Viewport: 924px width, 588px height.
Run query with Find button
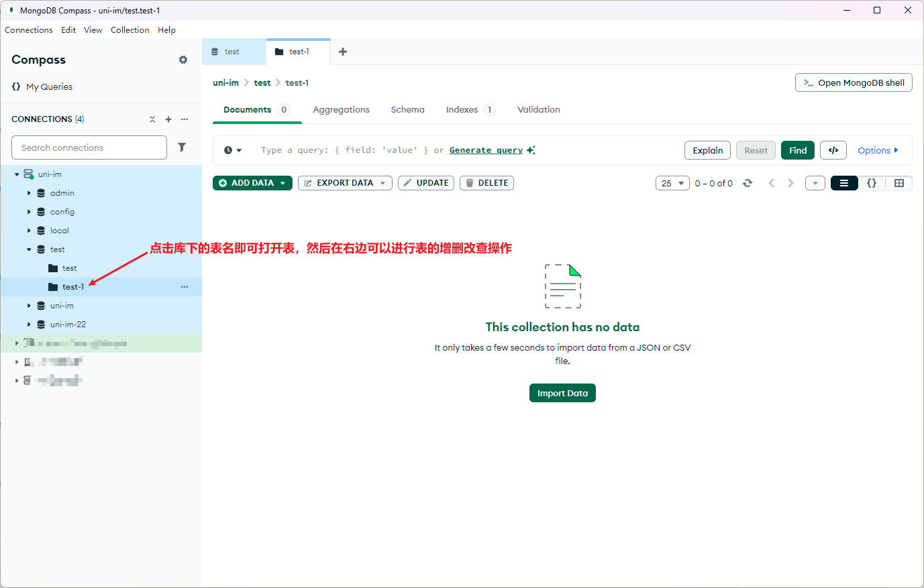point(798,150)
